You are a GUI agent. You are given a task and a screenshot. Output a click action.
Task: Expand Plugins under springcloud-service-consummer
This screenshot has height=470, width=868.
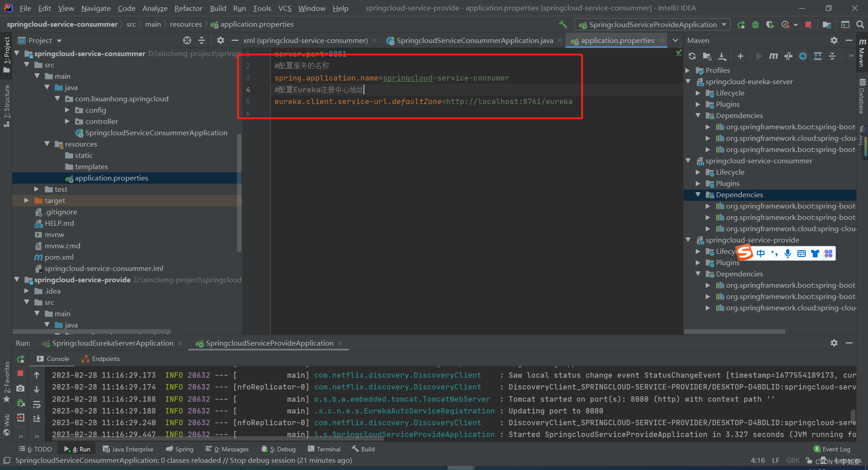pyautogui.click(x=698, y=183)
